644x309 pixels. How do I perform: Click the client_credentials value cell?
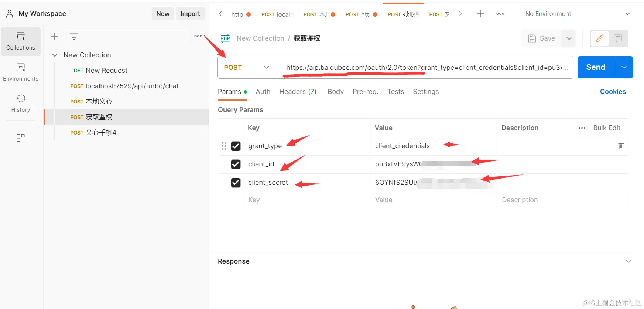tap(433, 146)
